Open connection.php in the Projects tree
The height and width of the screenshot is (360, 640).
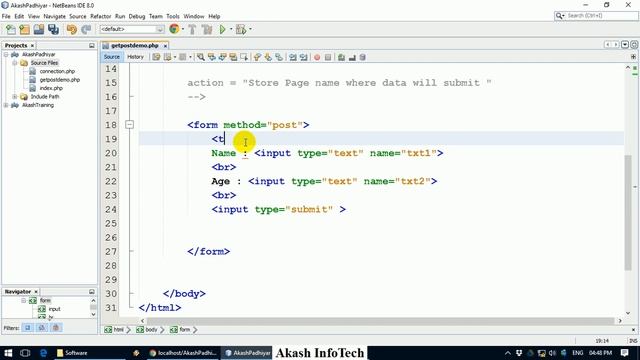(x=57, y=71)
